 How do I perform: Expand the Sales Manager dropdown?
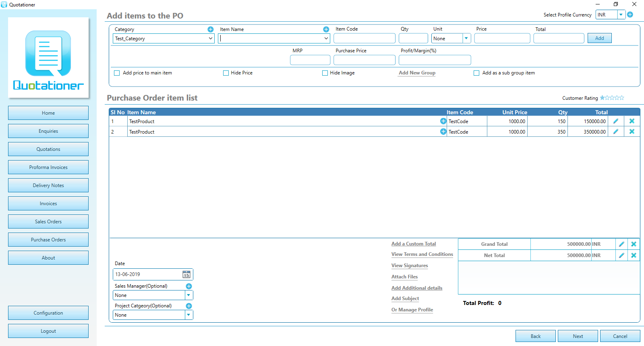(x=188, y=295)
